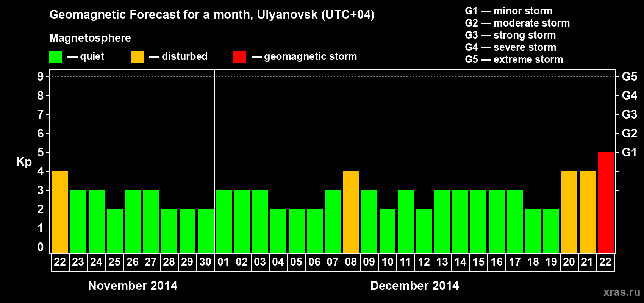Click the G5 label on the right axis
The height and width of the screenshot is (303, 644).
tap(629, 77)
